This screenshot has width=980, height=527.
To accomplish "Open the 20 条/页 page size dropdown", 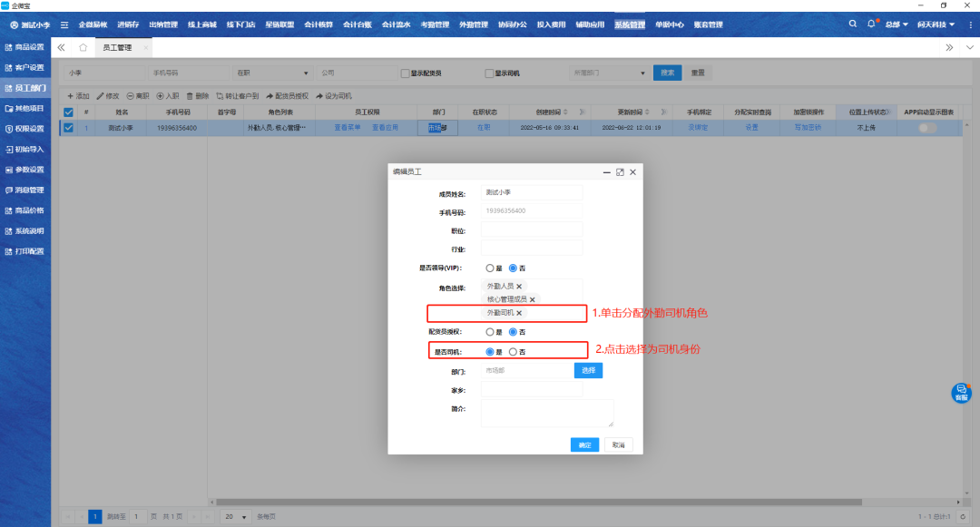I will (x=232, y=516).
